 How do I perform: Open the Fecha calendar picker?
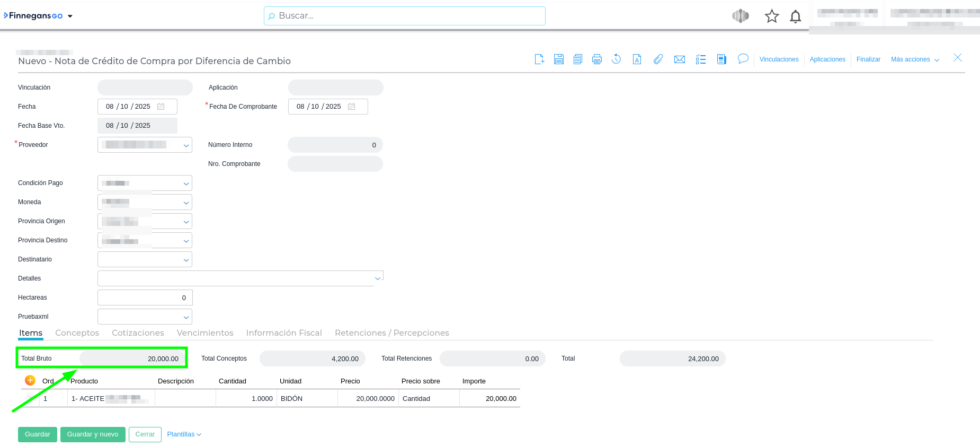tap(161, 107)
